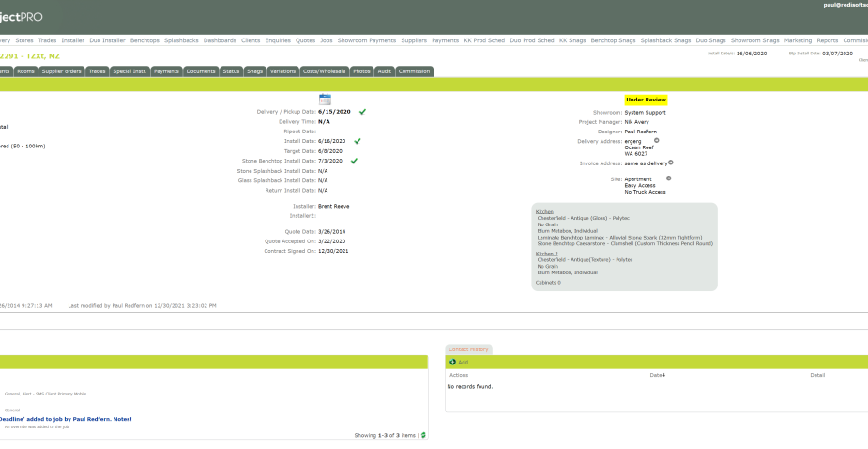Switch to the Supplier orders tab
Image resolution: width=868 pixels, height=449 pixels.
[61, 71]
